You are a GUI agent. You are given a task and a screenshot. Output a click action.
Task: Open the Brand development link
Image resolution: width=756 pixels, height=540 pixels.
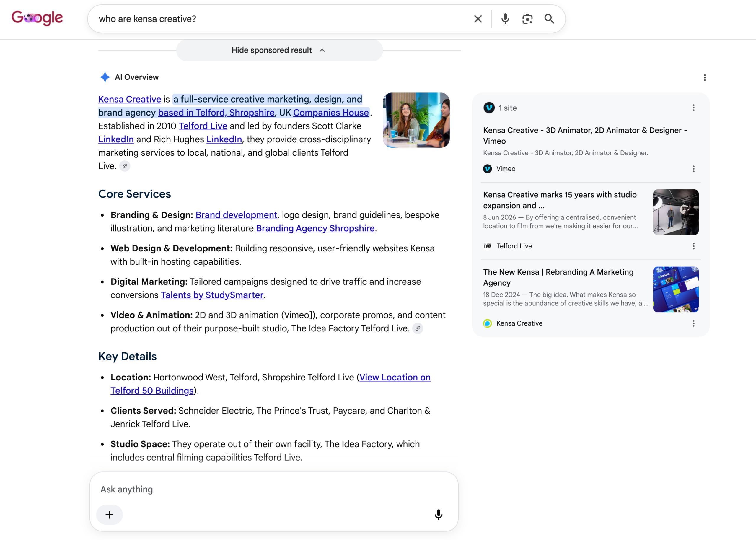(236, 215)
